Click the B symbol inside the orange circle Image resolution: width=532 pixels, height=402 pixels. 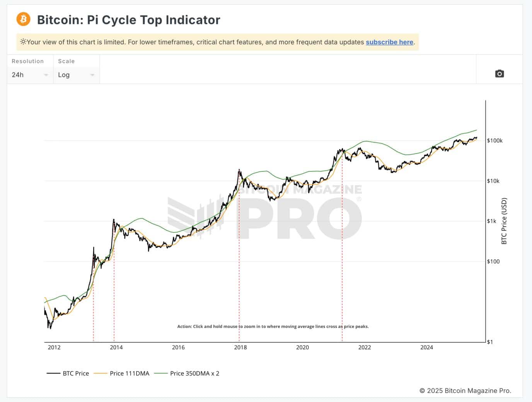23,19
